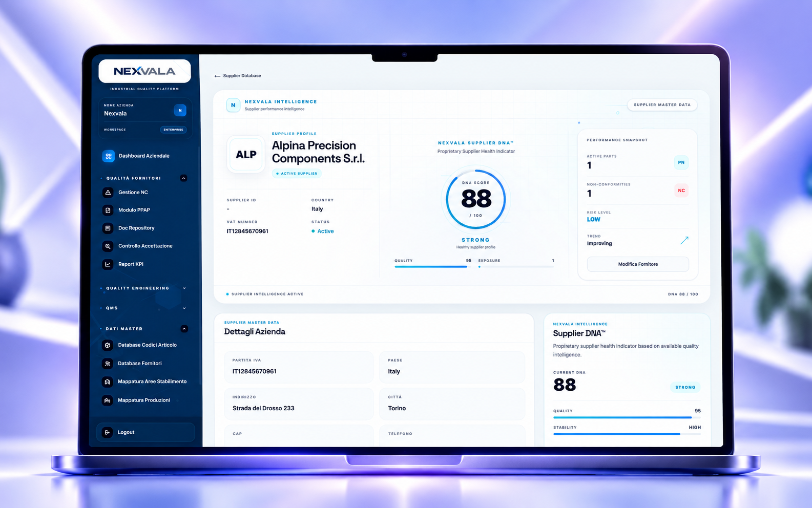Click the Città field Torino
This screenshot has width=812, height=508.
(452, 404)
